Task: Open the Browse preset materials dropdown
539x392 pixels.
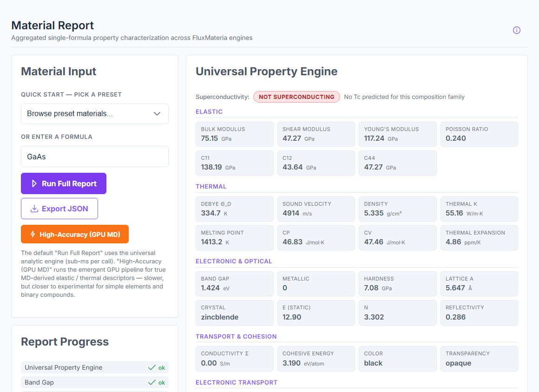Action: pos(94,114)
